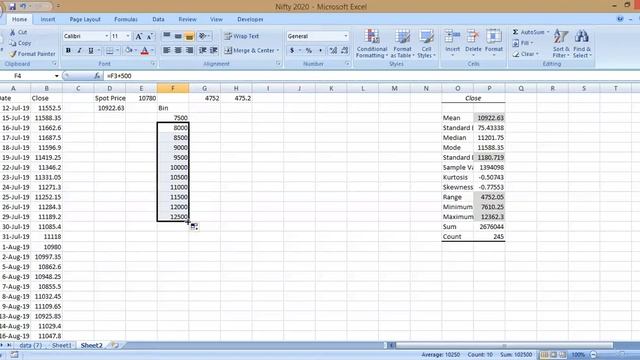This screenshot has width=640, height=360.
Task: Open Cell Styles gallery
Action: pyautogui.click(x=426, y=43)
